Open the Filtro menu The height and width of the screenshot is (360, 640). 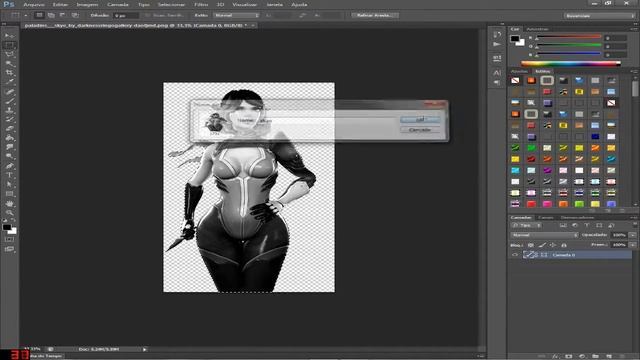[201, 4]
